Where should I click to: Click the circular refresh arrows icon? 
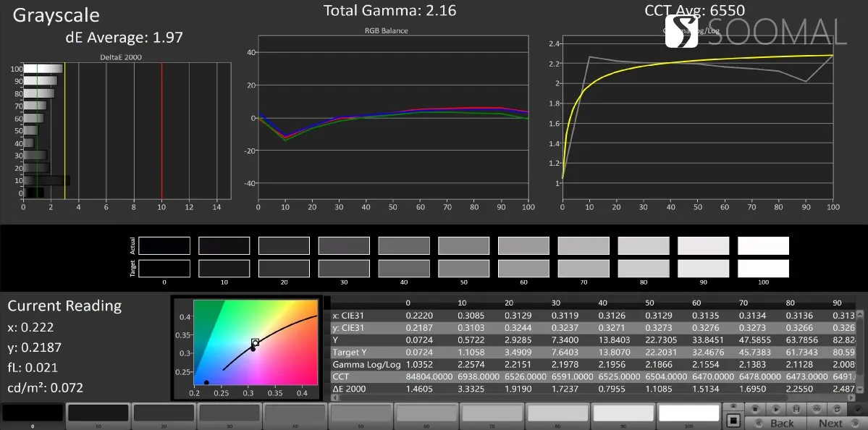pyautogui.click(x=837, y=410)
